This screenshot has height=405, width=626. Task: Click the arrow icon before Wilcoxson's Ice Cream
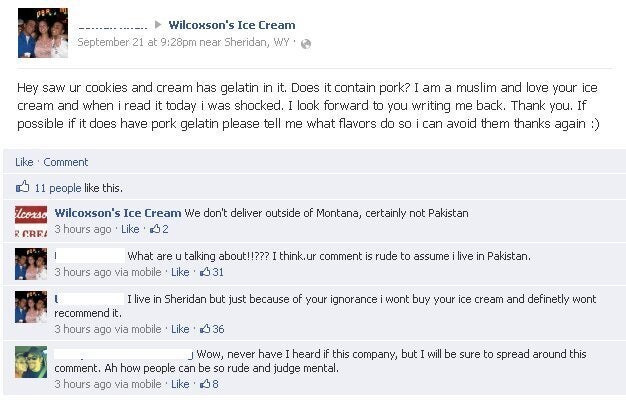click(158, 24)
